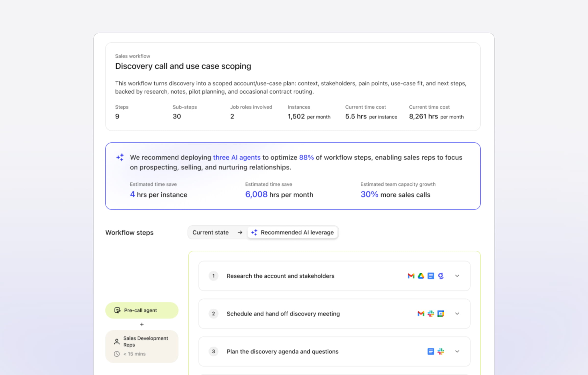Screen dimensions: 588x375
Task: Click the 6,008 hrs per month estimate
Action: click(279, 194)
